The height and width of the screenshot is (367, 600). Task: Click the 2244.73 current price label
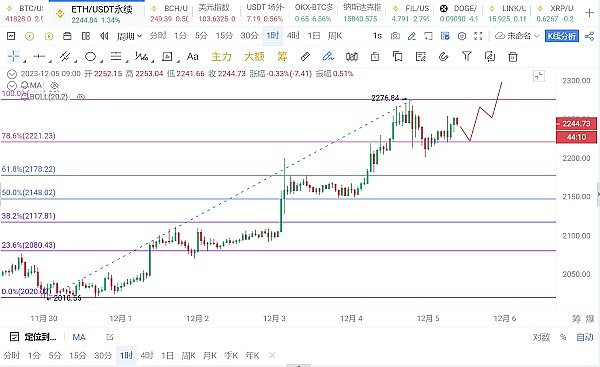[x=576, y=123]
